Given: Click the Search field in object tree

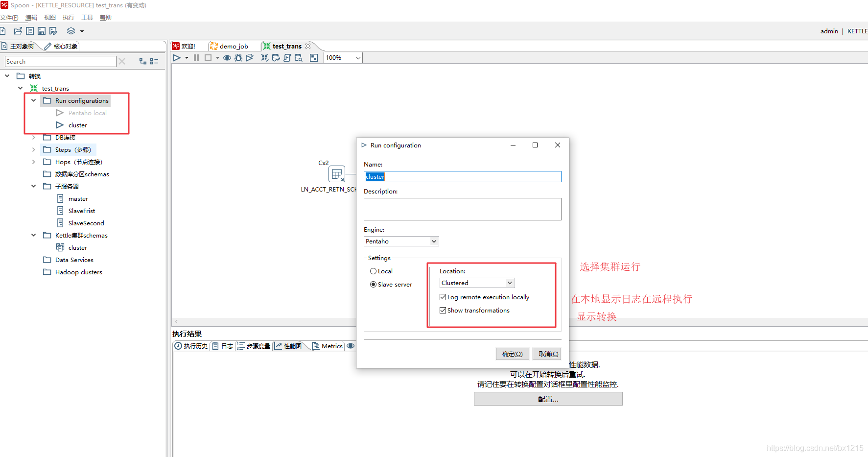Looking at the screenshot, I should (61, 61).
